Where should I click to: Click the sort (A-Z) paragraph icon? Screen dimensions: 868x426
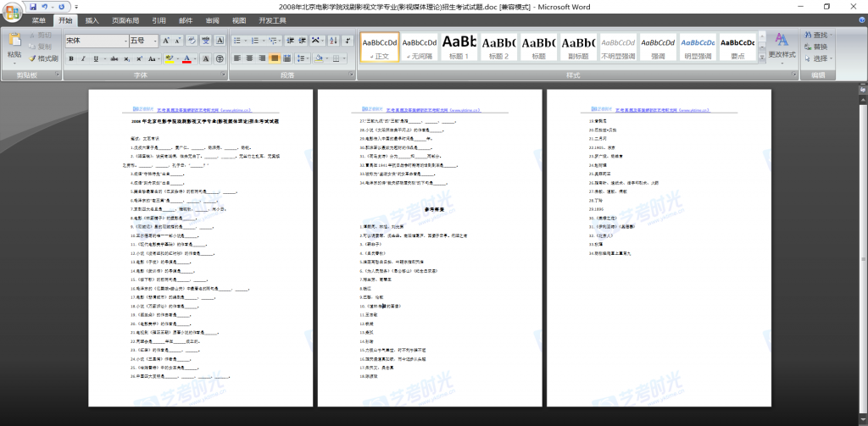coord(335,40)
